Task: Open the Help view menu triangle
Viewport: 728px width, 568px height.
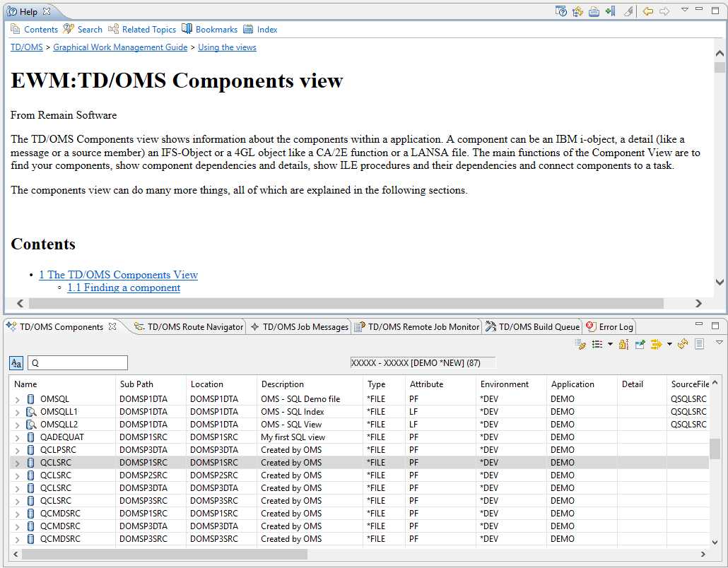Action: pyautogui.click(x=684, y=10)
